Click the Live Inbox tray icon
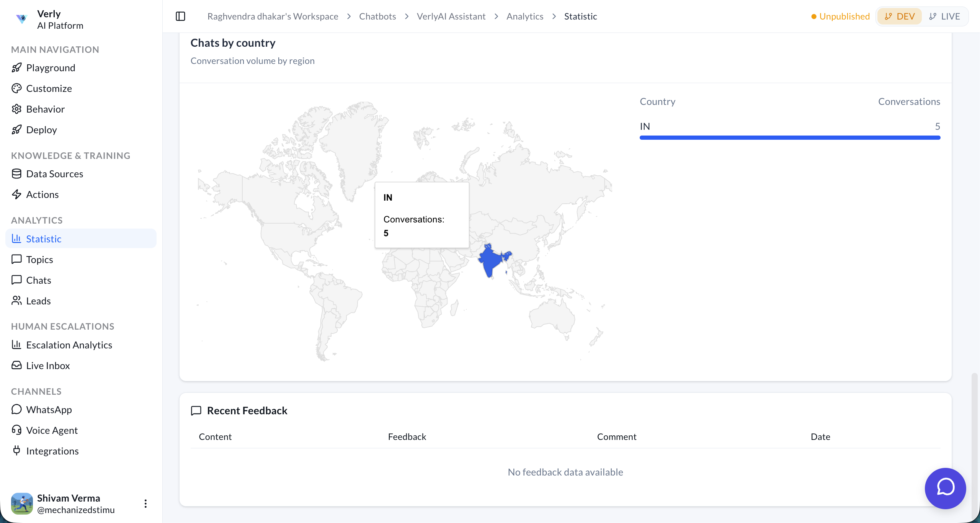The width and height of the screenshot is (980, 523). pos(16,365)
